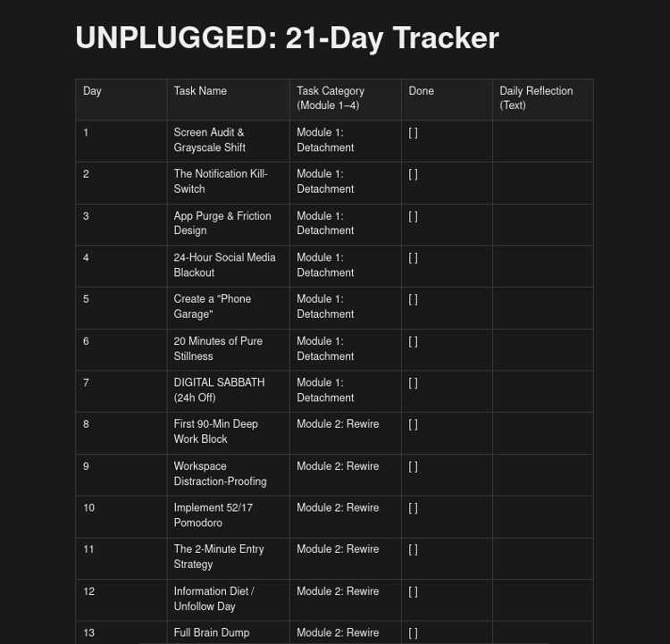The image size is (670, 644).
Task: Click the Task Name column header
Action: pyautogui.click(x=228, y=99)
